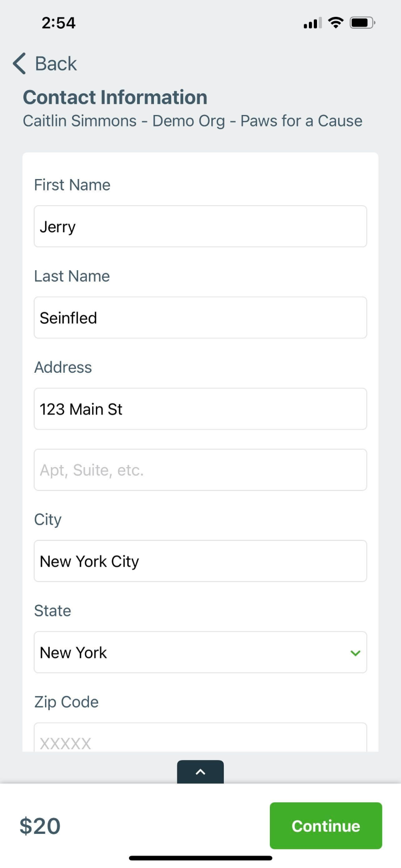401x868 pixels.
Task: Focus the First Name field containing Jerry
Action: pyautogui.click(x=200, y=226)
